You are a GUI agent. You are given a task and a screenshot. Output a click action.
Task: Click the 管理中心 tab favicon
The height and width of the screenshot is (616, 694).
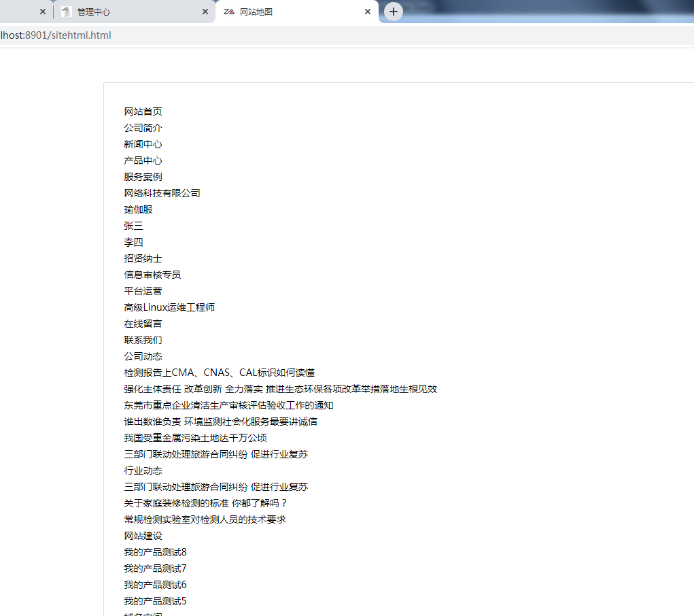tap(65, 11)
